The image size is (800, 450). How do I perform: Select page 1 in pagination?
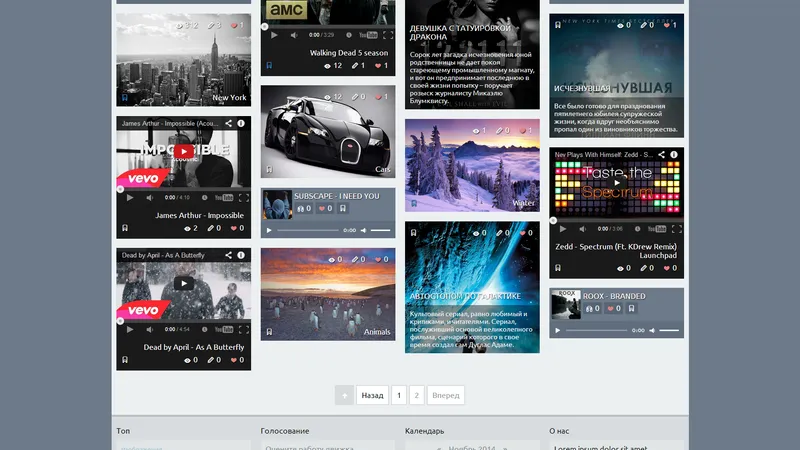click(399, 395)
